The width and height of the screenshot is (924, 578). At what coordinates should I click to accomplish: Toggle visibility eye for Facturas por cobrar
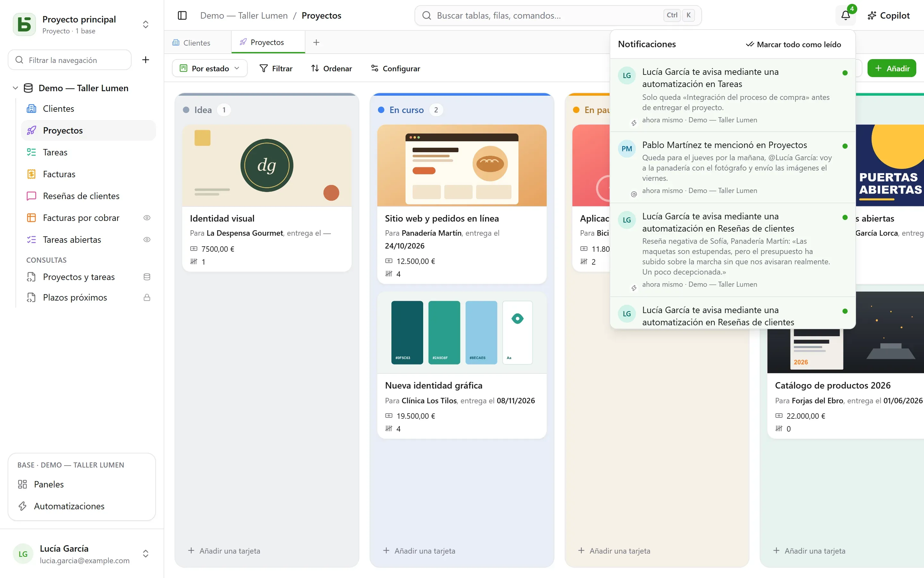[147, 217]
